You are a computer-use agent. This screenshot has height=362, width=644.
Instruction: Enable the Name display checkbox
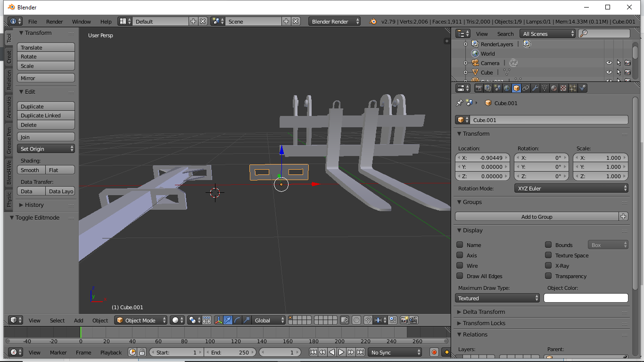point(460,245)
